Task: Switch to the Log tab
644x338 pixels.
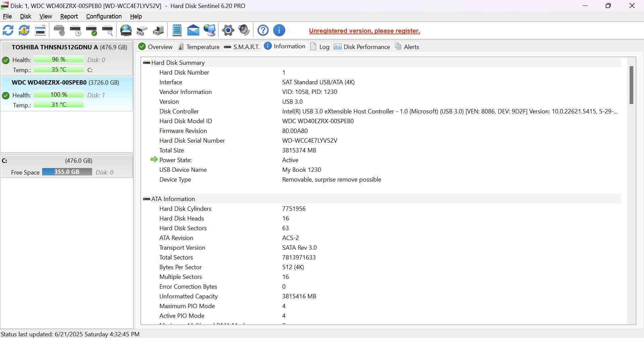Action: 320,47
